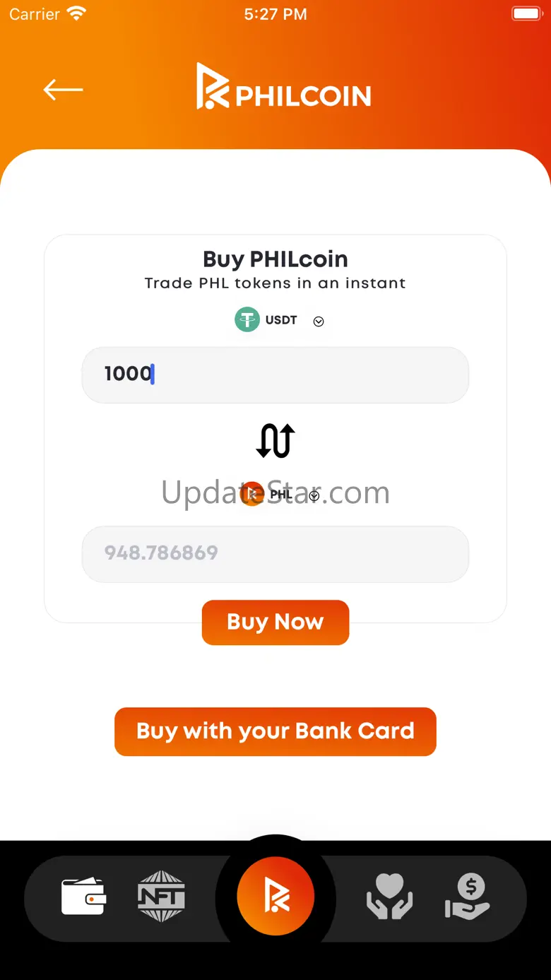Tap the PHL amount field 948.786869

click(x=275, y=554)
